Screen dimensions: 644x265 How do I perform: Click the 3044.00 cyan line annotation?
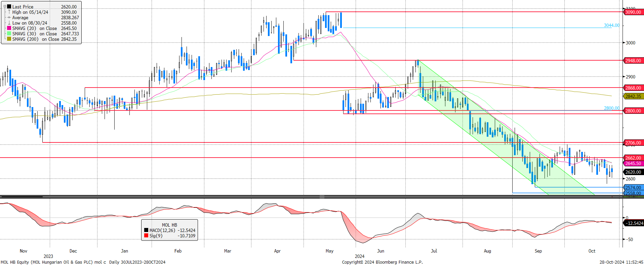click(611, 25)
